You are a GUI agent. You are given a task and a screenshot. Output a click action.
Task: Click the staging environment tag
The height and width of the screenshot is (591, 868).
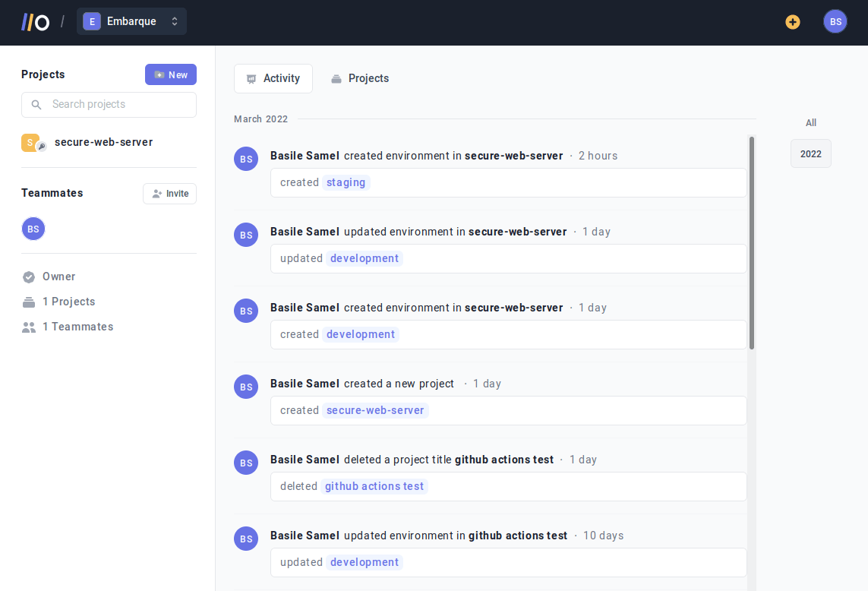click(x=346, y=183)
